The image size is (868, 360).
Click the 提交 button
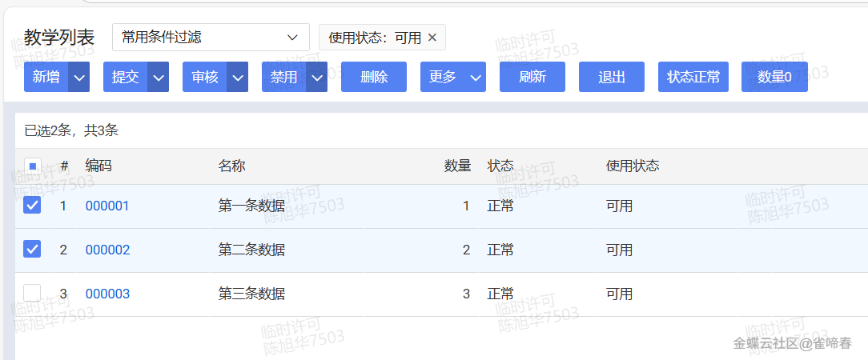pos(125,77)
